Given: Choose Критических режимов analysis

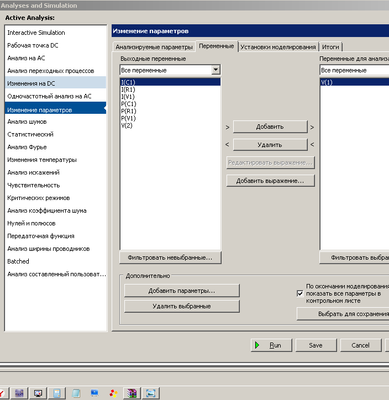Looking at the screenshot, I should click(x=56, y=198).
